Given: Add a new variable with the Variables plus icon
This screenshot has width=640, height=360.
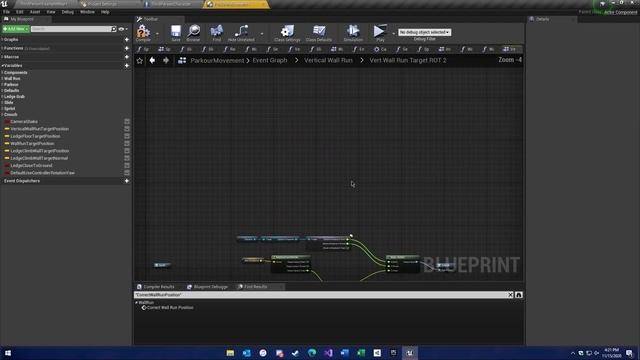Looking at the screenshot, I should [x=127, y=65].
